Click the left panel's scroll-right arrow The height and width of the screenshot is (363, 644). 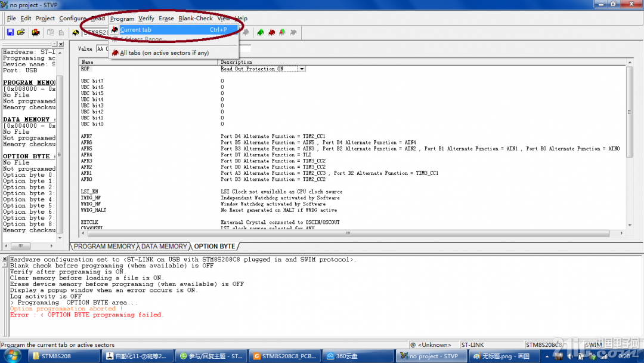[51, 246]
